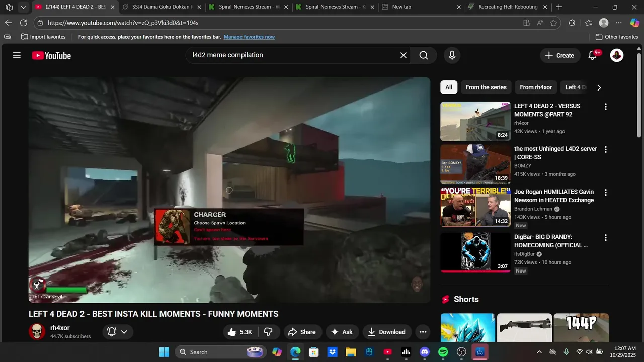
Task: Clear the search box with the X
Action: (x=403, y=55)
